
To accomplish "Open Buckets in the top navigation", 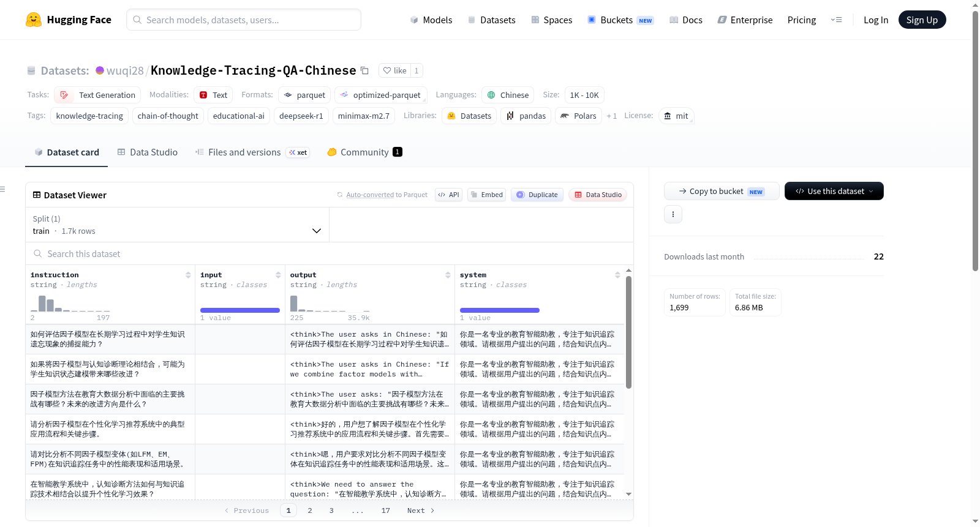I will point(620,20).
